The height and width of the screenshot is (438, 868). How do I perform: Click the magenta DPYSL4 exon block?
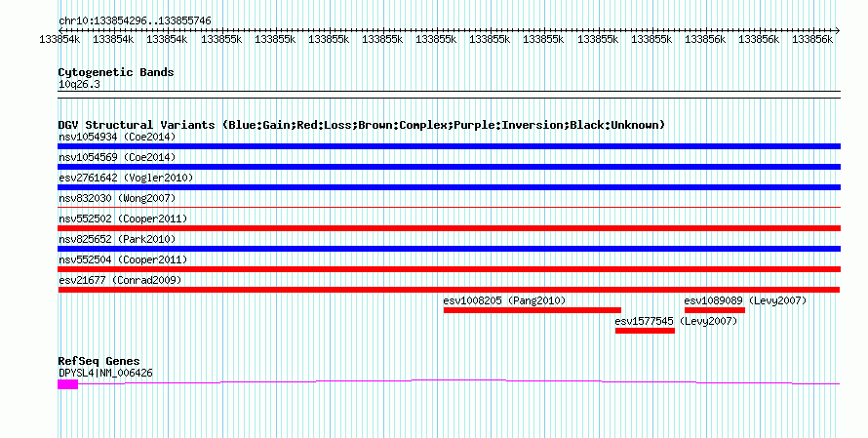click(67, 384)
